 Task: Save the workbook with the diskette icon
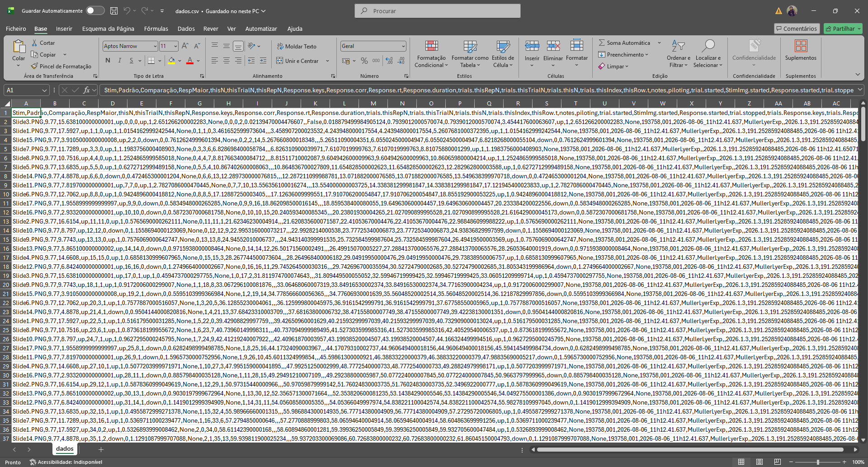114,11
